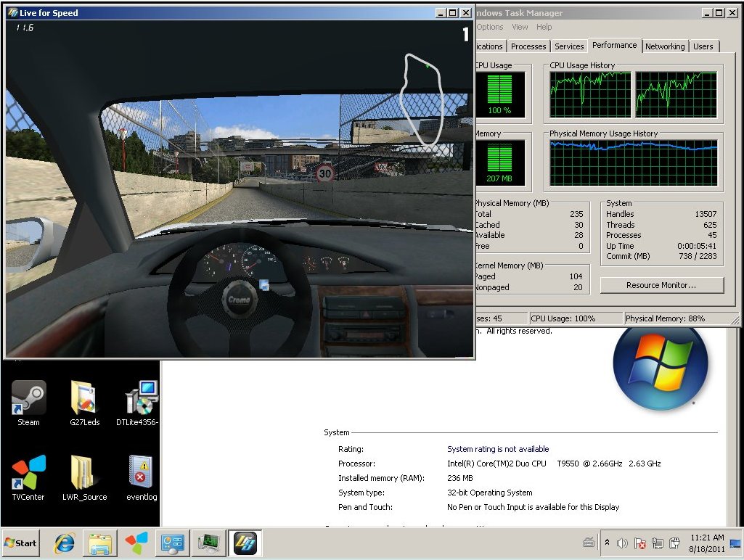Click the Physical Memory Usage History graph
The image size is (744, 560).
pos(634,163)
